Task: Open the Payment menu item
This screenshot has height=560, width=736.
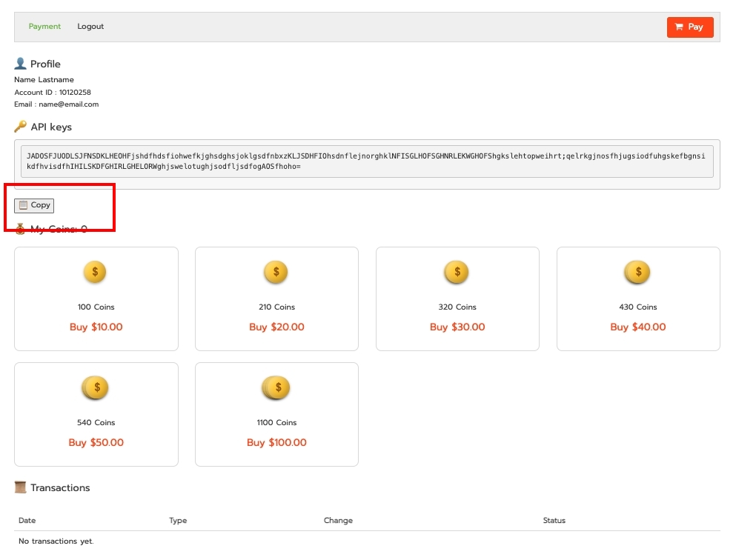Action: click(x=44, y=27)
